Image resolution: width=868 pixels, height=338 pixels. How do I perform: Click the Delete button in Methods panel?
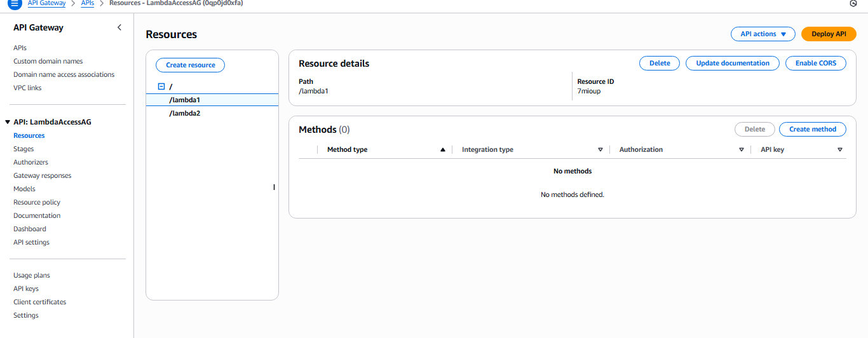[755, 129]
